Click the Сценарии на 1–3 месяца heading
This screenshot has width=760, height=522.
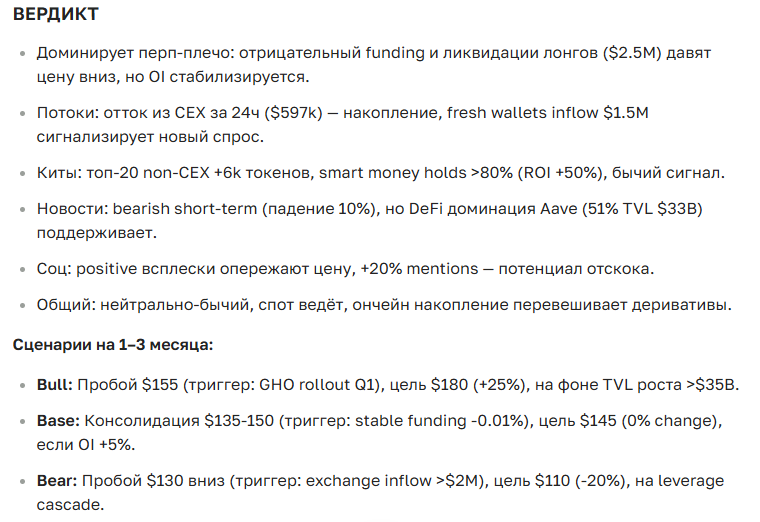pyautogui.click(x=113, y=345)
